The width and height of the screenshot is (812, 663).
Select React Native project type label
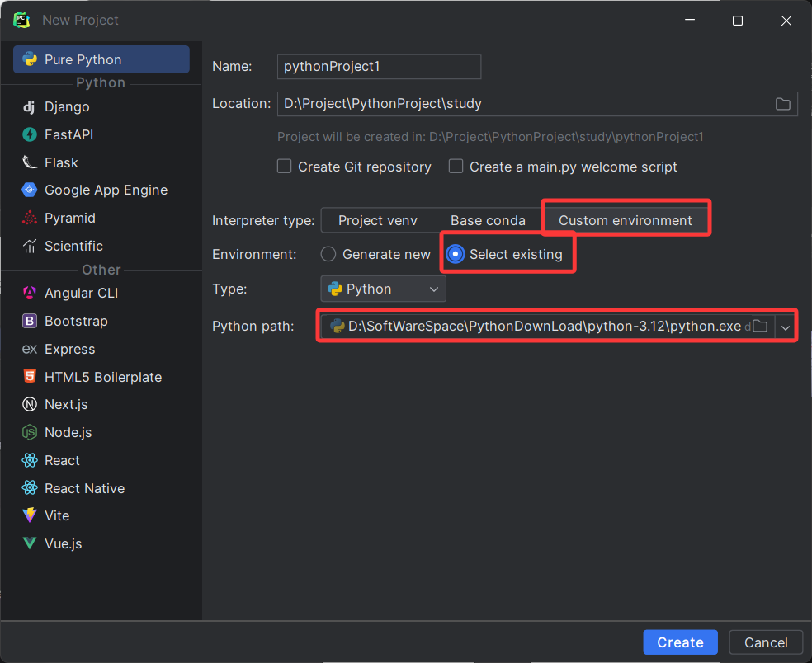click(84, 488)
